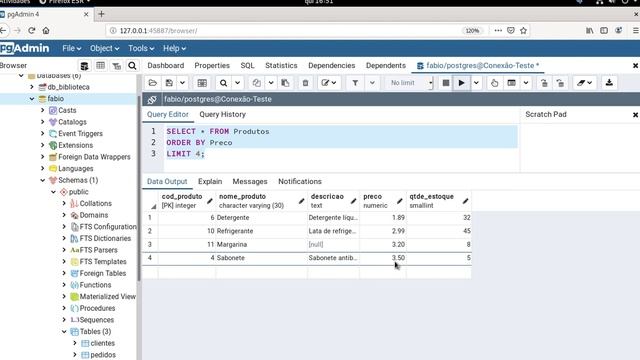Image resolution: width=640 pixels, height=360 pixels.
Task: Open the Notifications tab
Action: 300,181
